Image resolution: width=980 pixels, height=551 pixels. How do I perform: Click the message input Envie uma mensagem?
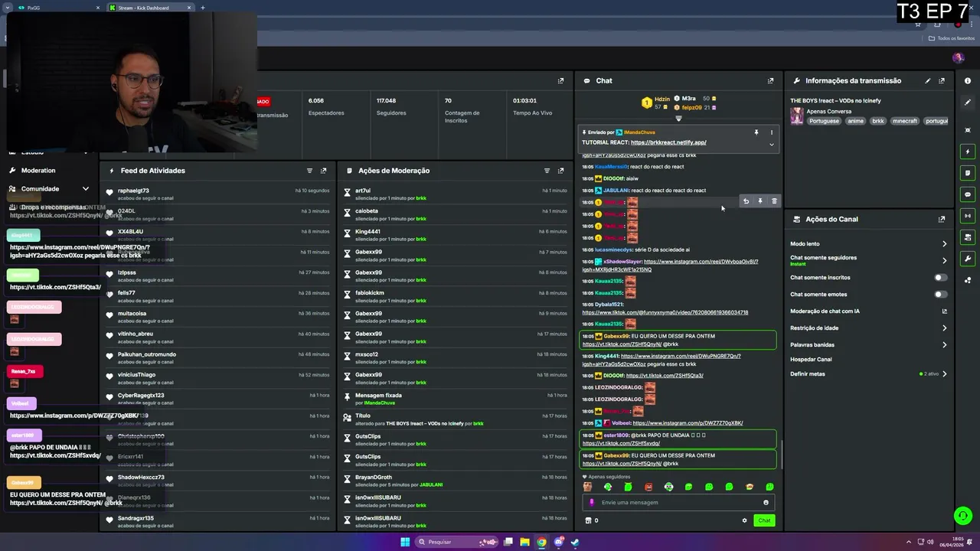[678, 503]
